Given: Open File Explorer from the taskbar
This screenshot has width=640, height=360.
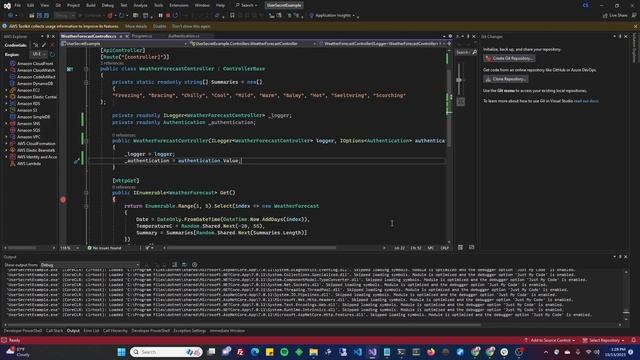Looking at the screenshot, I should (313, 352).
